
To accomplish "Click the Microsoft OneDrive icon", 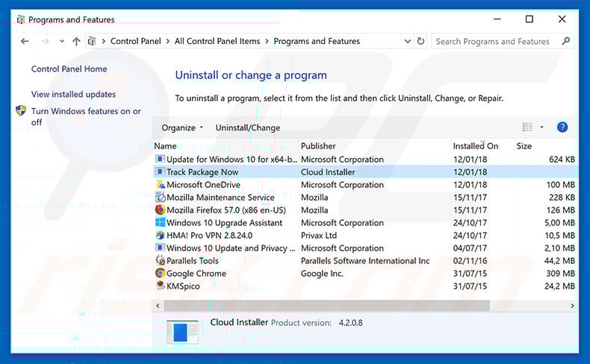I will coord(161,184).
